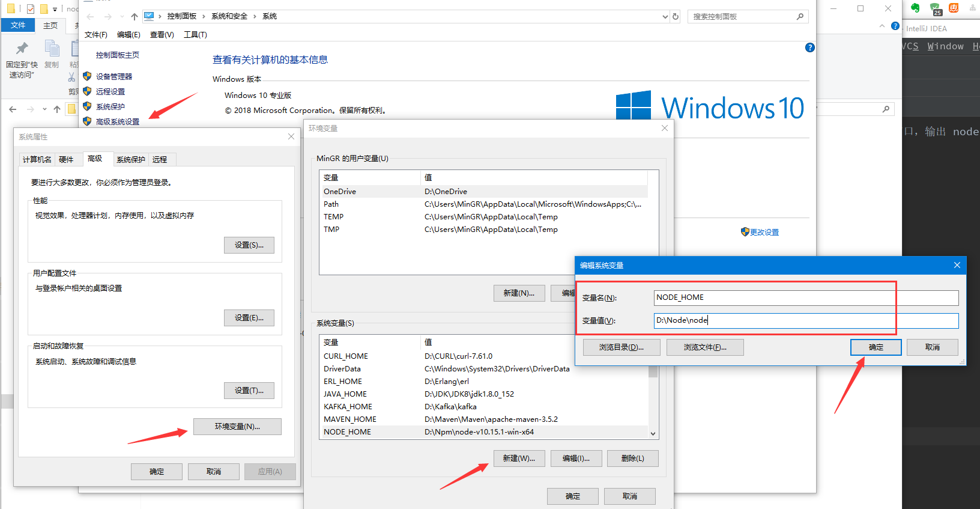Click New button under system variables
Image resolution: width=980 pixels, height=509 pixels.
coord(519,459)
